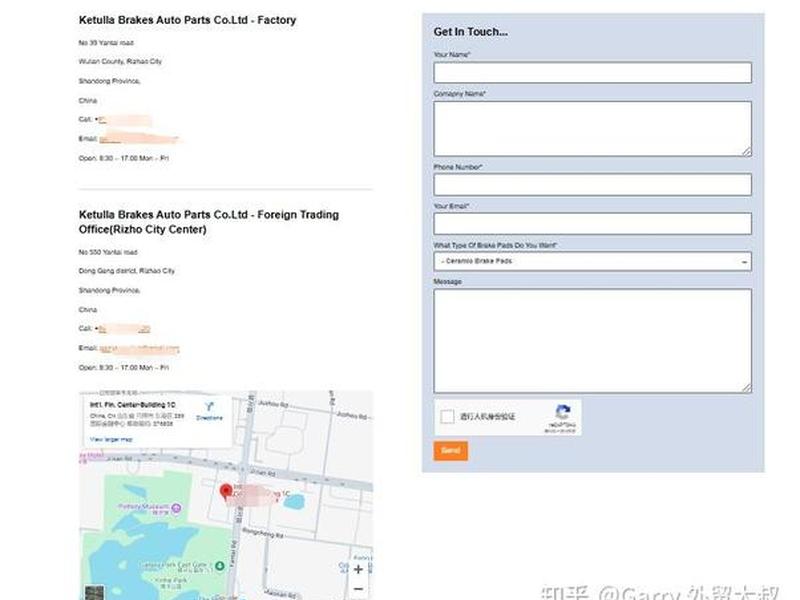Switch map to satellite thumbnail view
Screen dimensions: 800x600
coord(94,592)
